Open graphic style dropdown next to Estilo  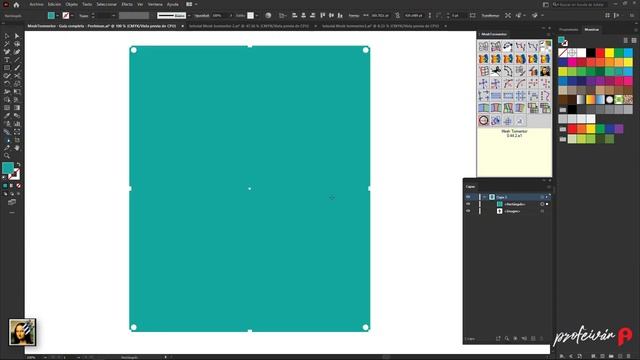256,16
